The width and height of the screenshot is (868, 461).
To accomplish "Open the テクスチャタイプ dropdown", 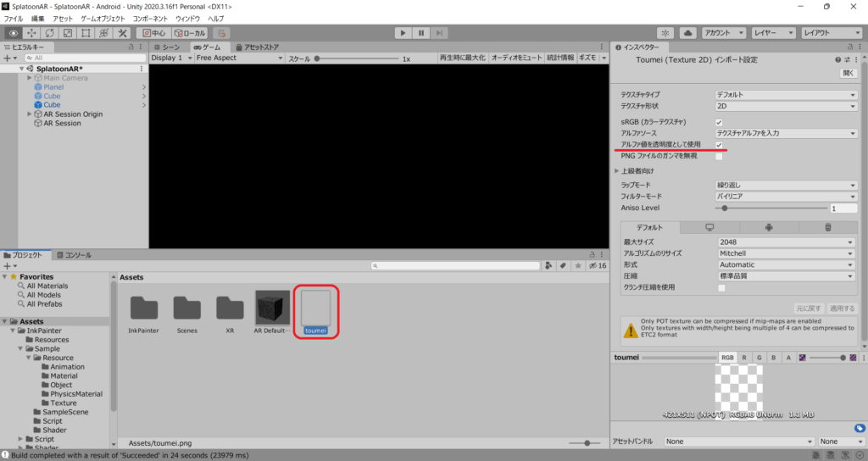I will [x=786, y=95].
